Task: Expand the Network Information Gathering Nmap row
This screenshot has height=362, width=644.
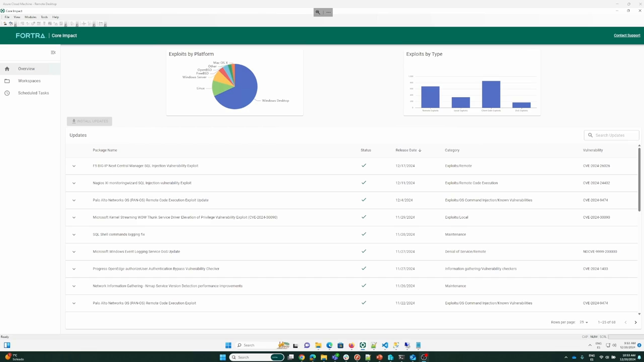Action: tap(74, 286)
